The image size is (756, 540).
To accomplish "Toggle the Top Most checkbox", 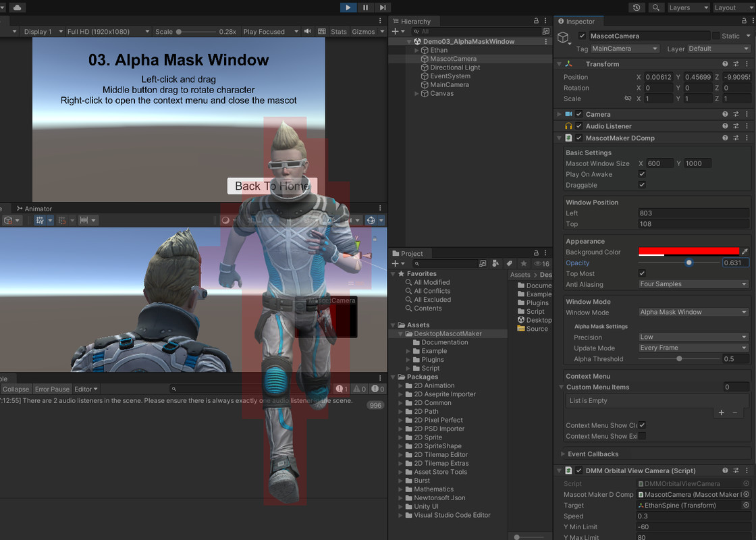I will click(642, 273).
